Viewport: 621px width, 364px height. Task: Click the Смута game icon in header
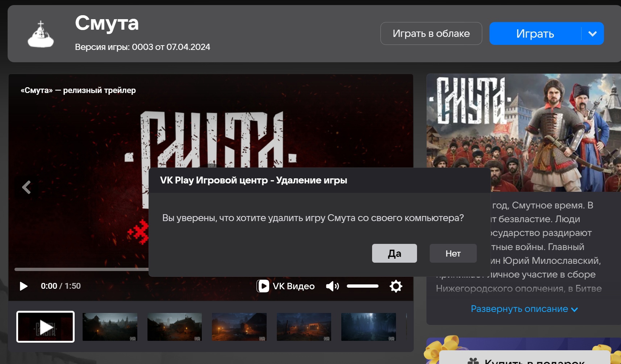coord(41,34)
